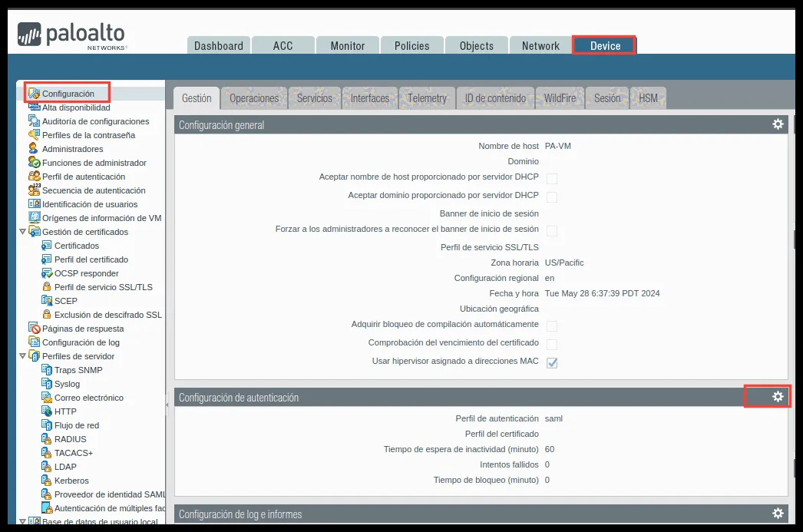
Task: Collapse Base de datos de usuario local node
Action: point(22,521)
